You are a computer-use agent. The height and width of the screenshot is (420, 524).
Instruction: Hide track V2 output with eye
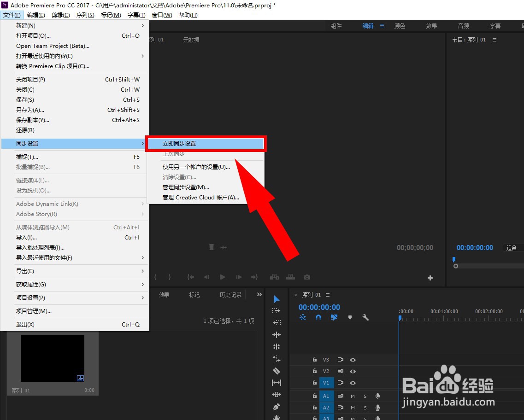353,371
